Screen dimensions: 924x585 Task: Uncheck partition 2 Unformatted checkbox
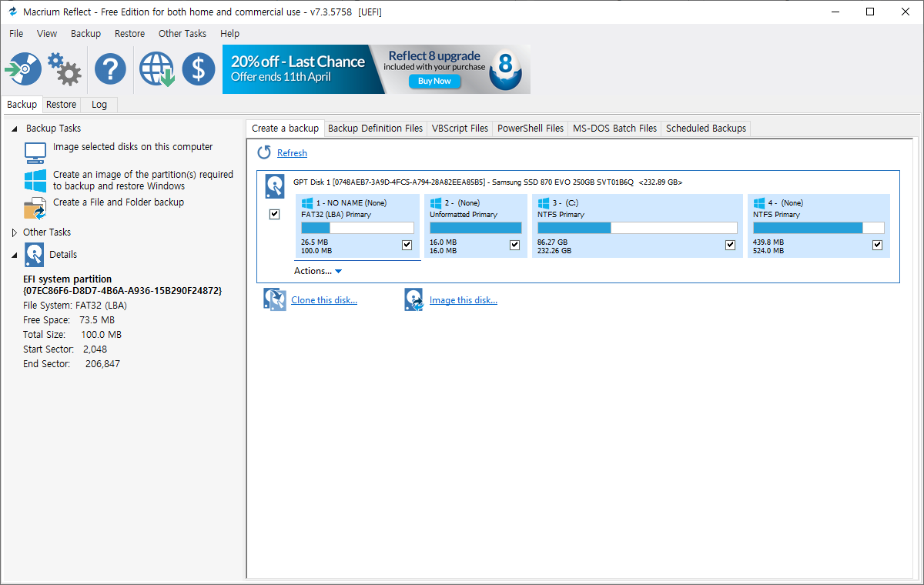tap(515, 245)
